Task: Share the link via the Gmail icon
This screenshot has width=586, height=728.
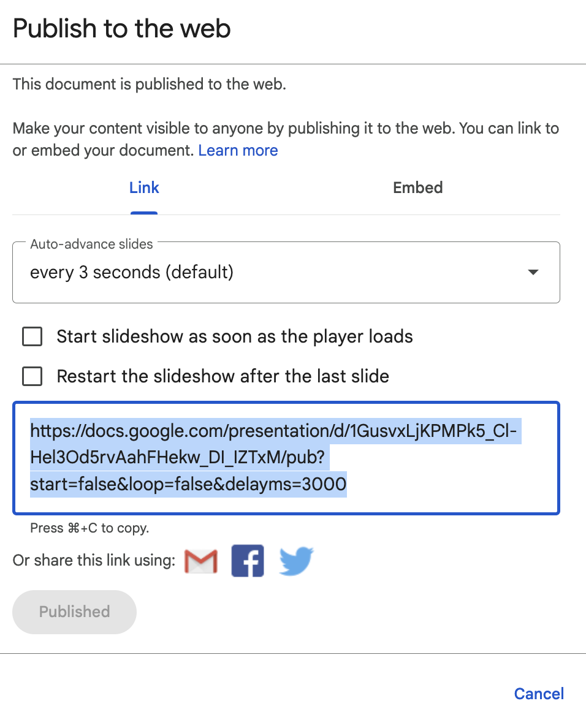Action: (200, 561)
